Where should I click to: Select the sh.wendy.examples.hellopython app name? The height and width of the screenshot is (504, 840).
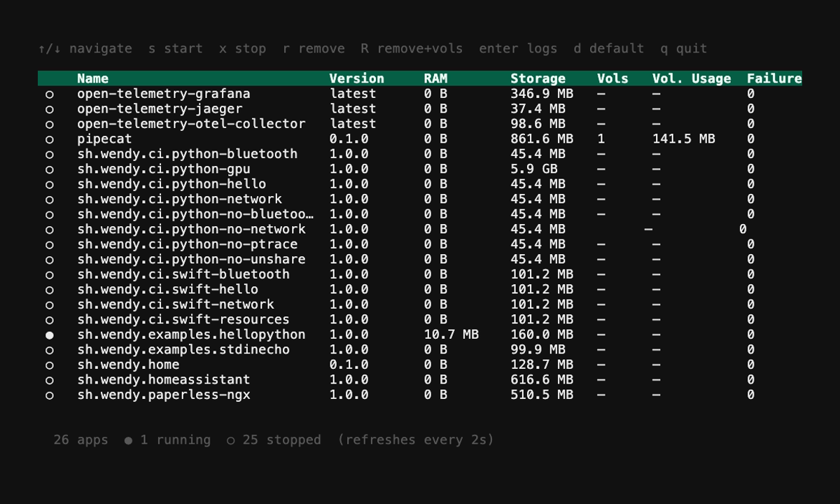click(x=191, y=335)
